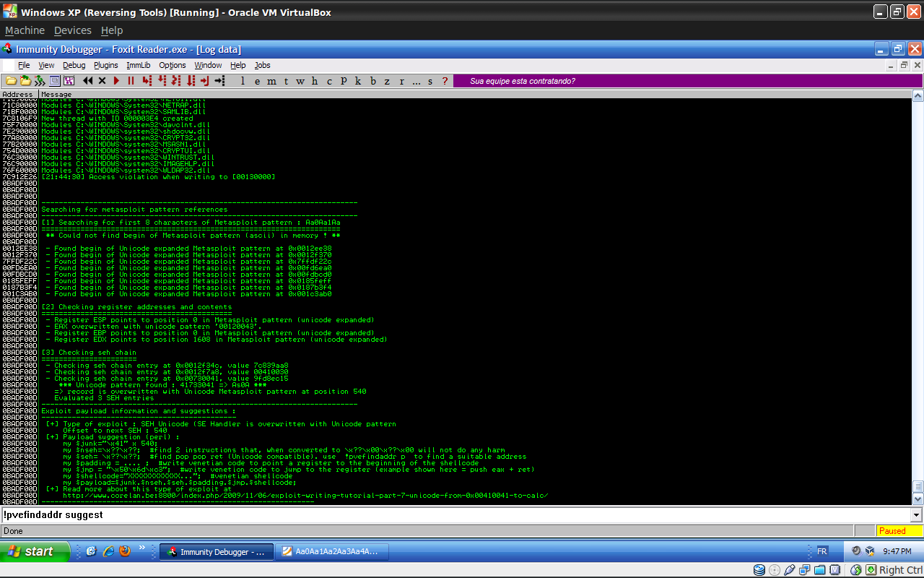
Task: Click the Step over icon
Action: [x=162, y=81]
